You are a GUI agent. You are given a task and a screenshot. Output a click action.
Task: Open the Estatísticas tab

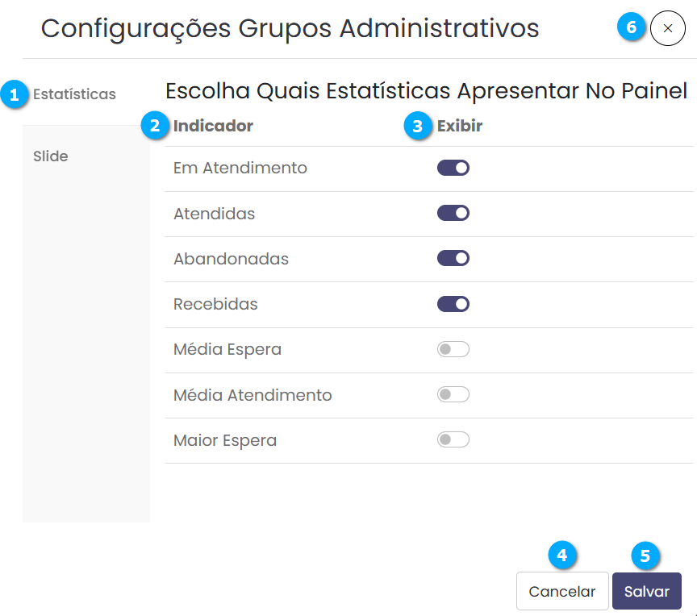point(74,94)
